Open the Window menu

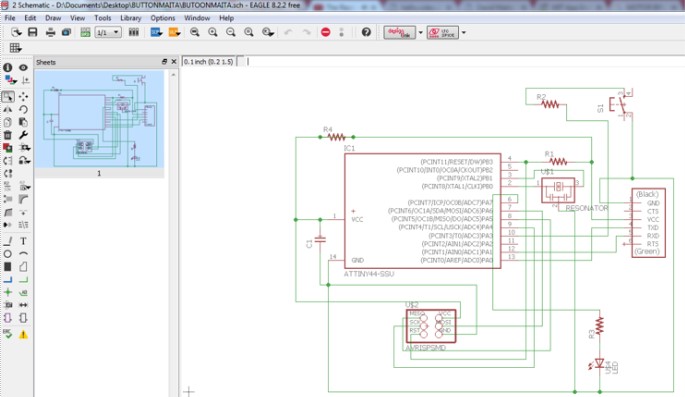click(197, 18)
